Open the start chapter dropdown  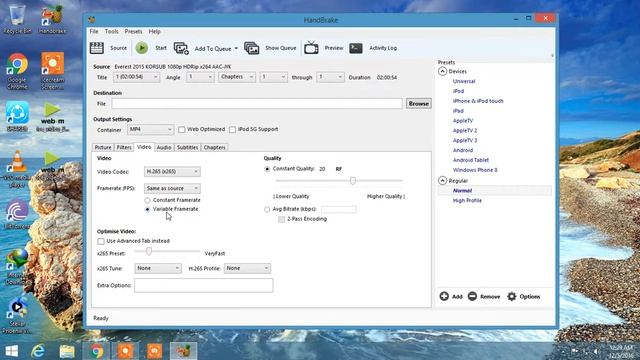coord(273,77)
